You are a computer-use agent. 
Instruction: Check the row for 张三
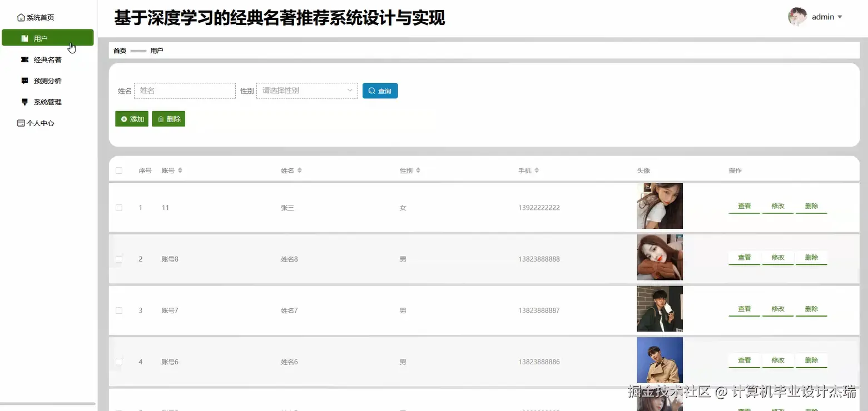tap(119, 208)
